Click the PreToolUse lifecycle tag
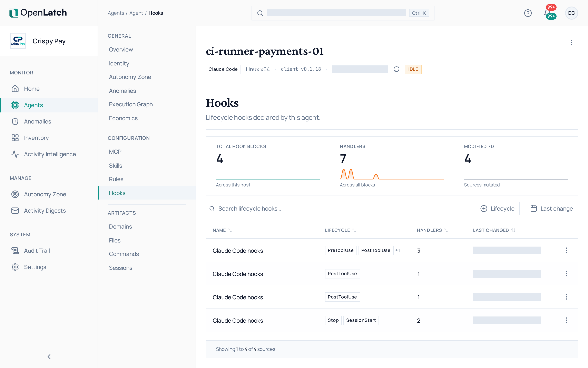This screenshot has height=368, width=588. (x=341, y=250)
